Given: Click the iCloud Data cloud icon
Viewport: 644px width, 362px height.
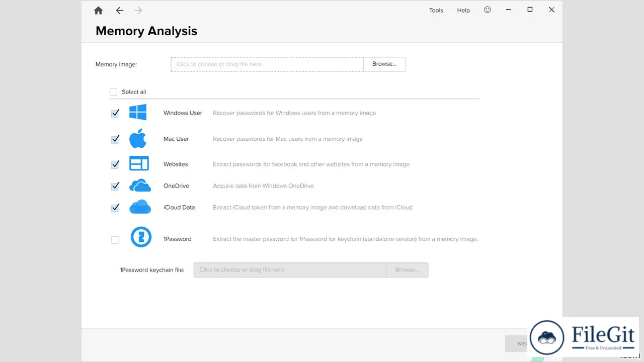Looking at the screenshot, I should click(x=140, y=207).
